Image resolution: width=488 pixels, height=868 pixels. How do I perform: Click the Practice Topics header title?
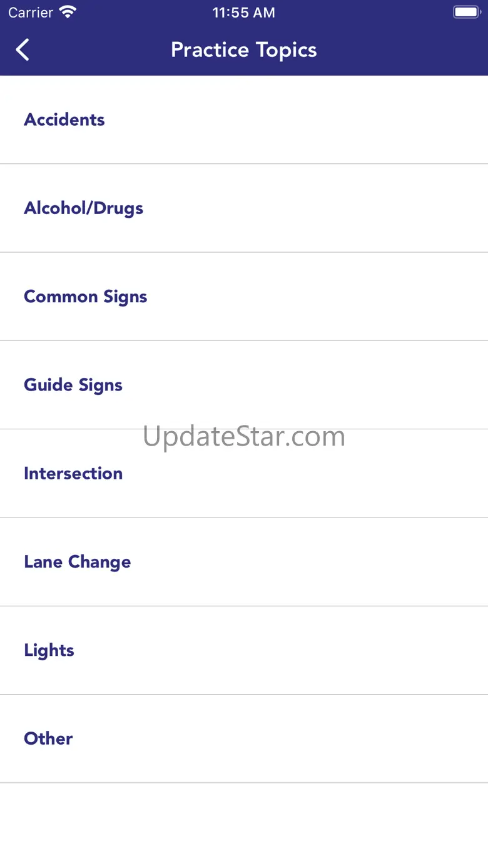(244, 50)
